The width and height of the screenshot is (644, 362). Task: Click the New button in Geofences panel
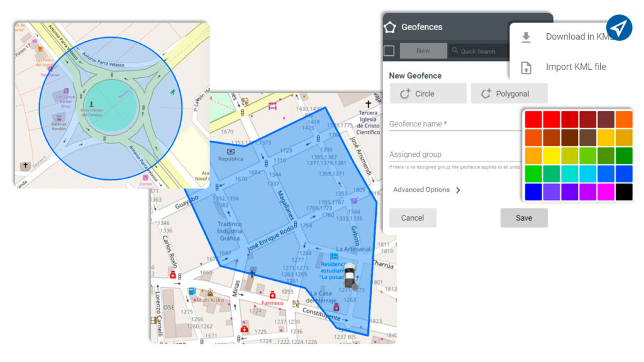[423, 51]
